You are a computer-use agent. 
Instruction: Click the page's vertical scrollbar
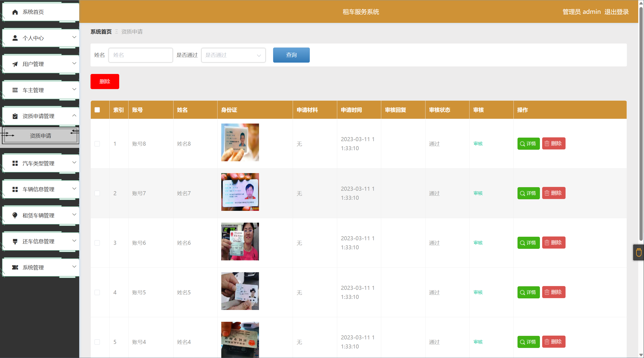(641, 126)
